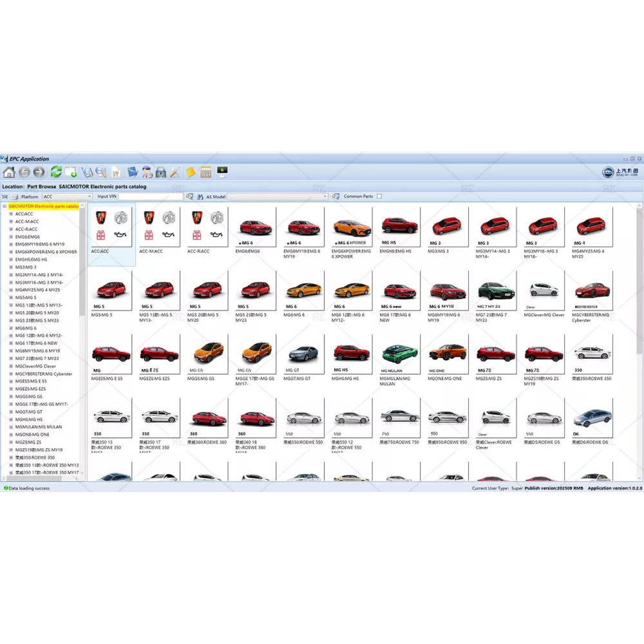Expand the MG3:MG 3 tree node
The image size is (644, 644).
pyautogui.click(x=11, y=267)
